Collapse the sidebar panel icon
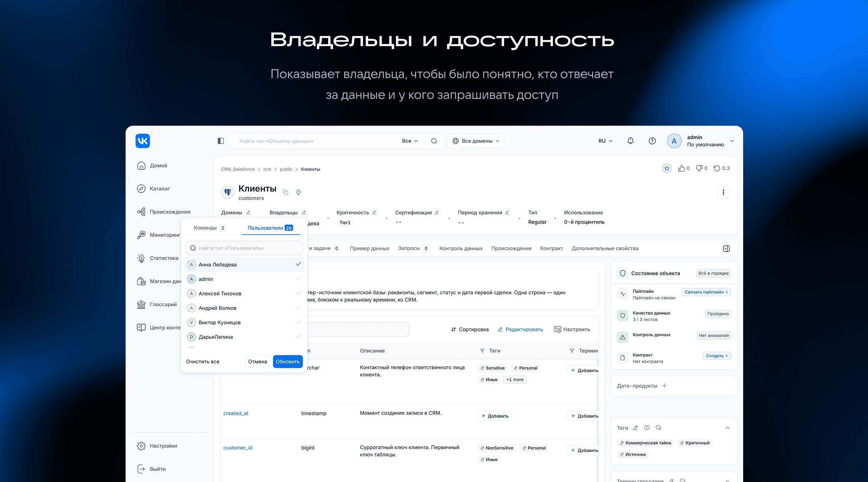Screen dimensions: 868x482 point(221,141)
